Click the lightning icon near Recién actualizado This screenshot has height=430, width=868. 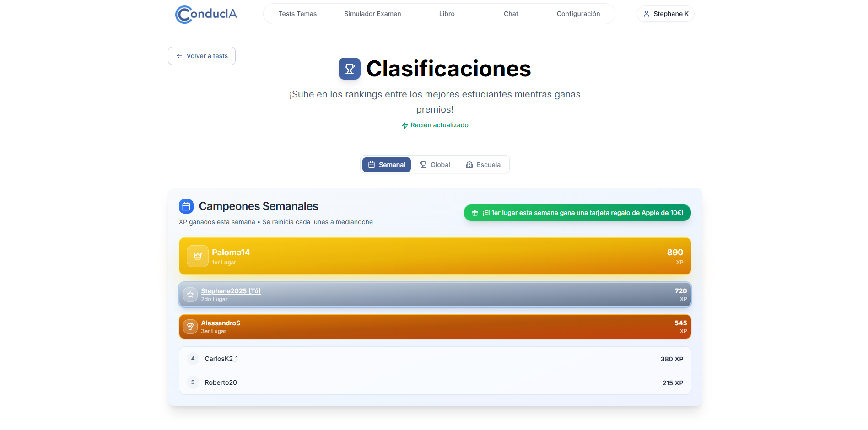(405, 125)
